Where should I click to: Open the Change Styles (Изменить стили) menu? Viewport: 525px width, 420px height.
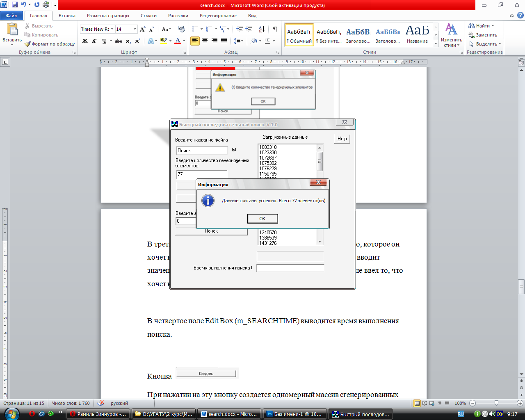tap(451, 35)
